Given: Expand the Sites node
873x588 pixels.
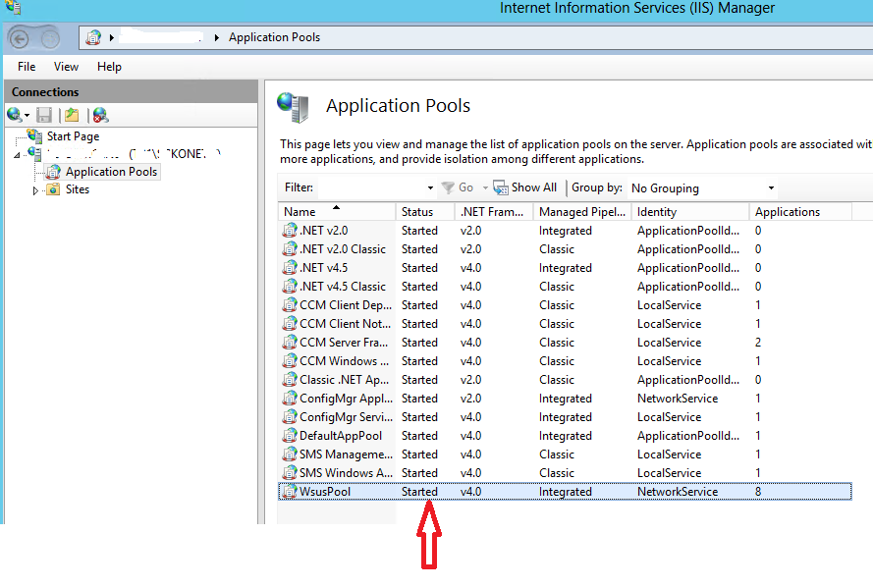Looking at the screenshot, I should click(36, 189).
